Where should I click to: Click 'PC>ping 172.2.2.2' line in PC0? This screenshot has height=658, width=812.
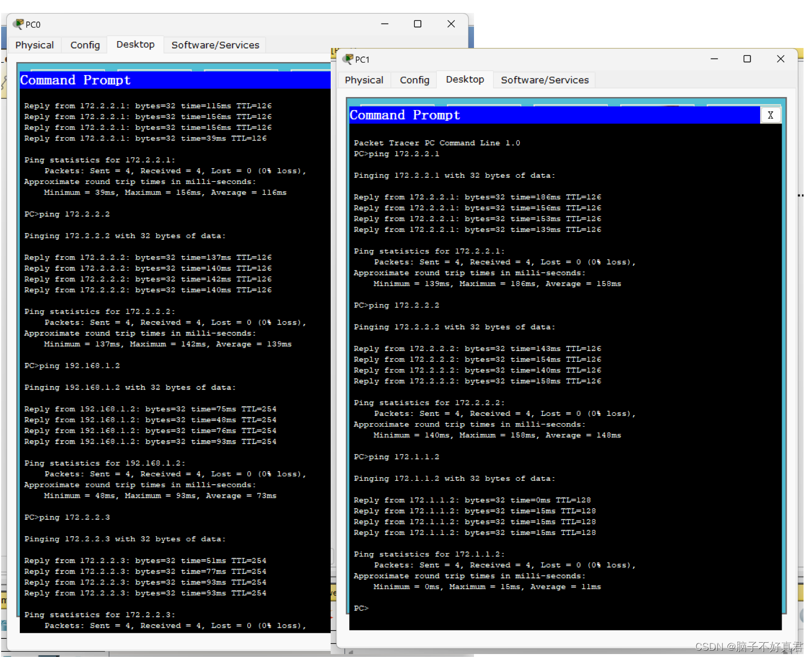pyautogui.click(x=67, y=214)
